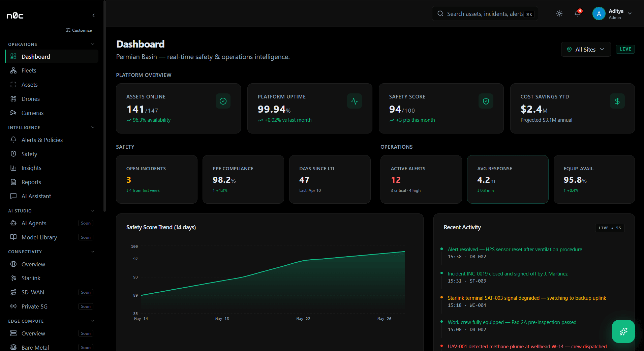Click the LIVE 5S refresh indicator

(x=610, y=228)
